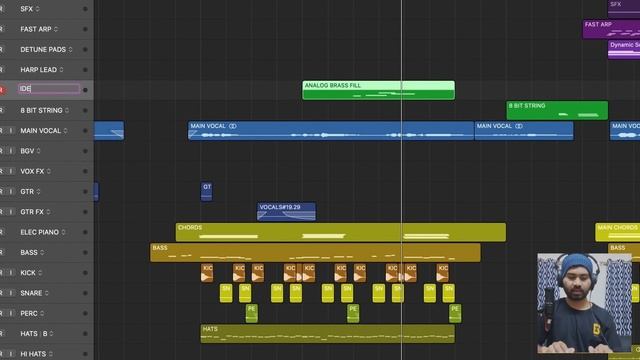Image resolution: width=640 pixels, height=360 pixels.
Task: Click the dot indicator on HI HATS track
Action: pos(85,354)
